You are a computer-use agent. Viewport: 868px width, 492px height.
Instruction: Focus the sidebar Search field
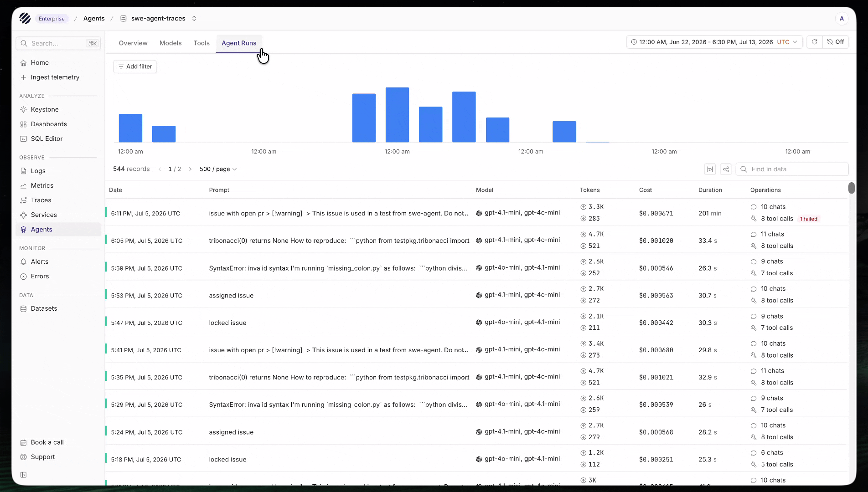pos(58,43)
